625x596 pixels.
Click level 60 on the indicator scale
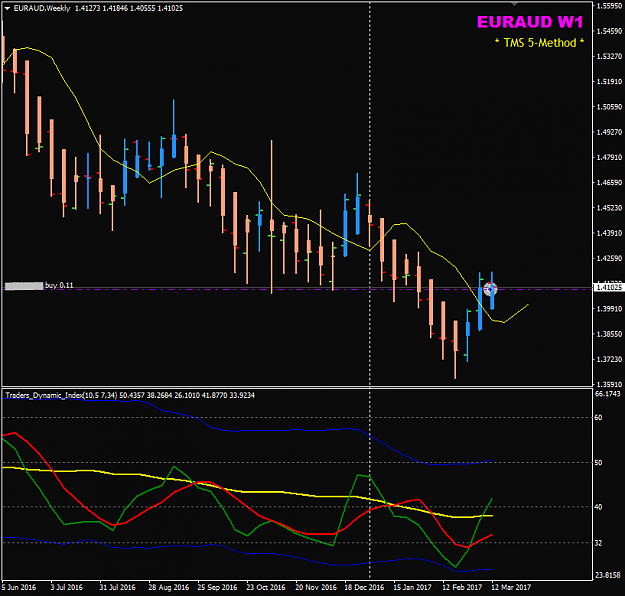point(598,417)
